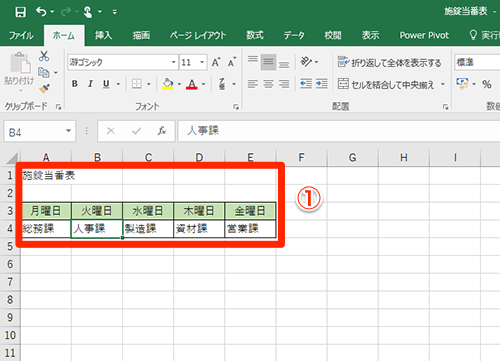Click the Borders icon

point(137,84)
